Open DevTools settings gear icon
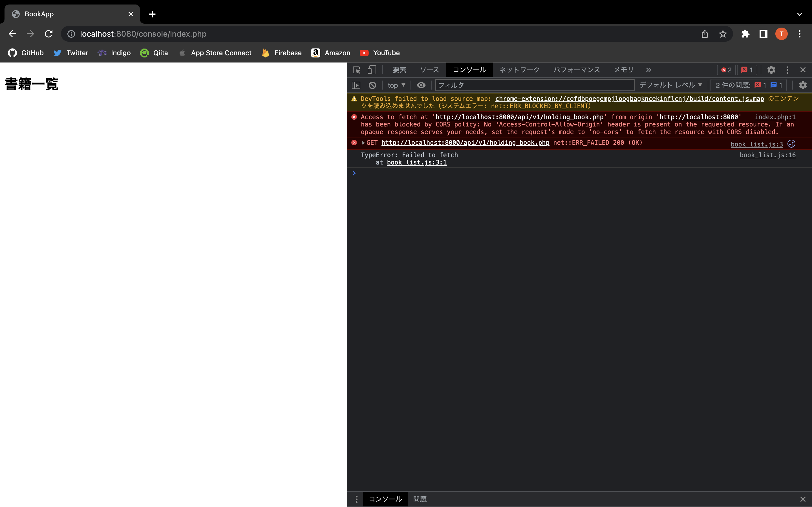 [771, 70]
